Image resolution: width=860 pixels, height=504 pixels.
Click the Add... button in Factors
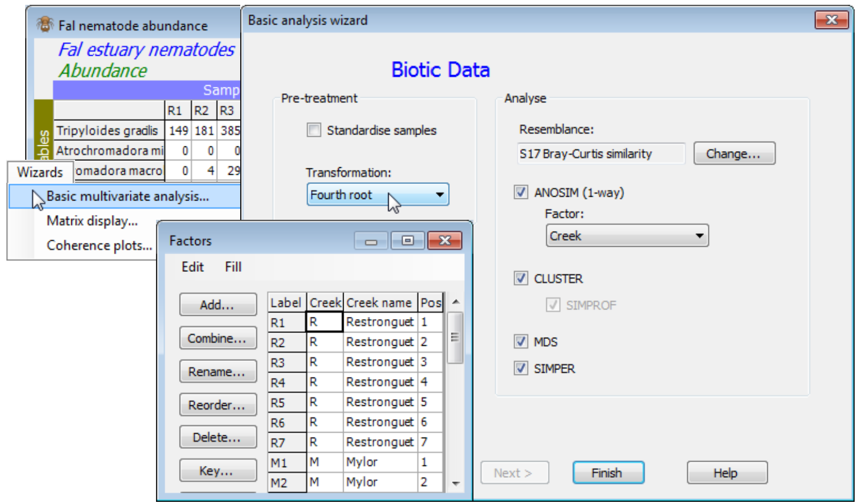(218, 305)
